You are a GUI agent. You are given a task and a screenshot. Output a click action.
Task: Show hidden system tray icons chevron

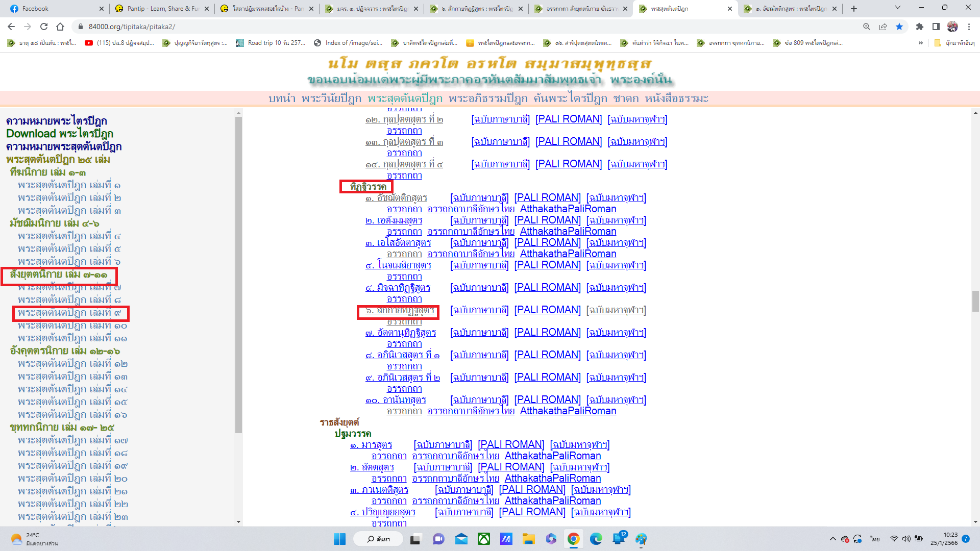point(832,539)
